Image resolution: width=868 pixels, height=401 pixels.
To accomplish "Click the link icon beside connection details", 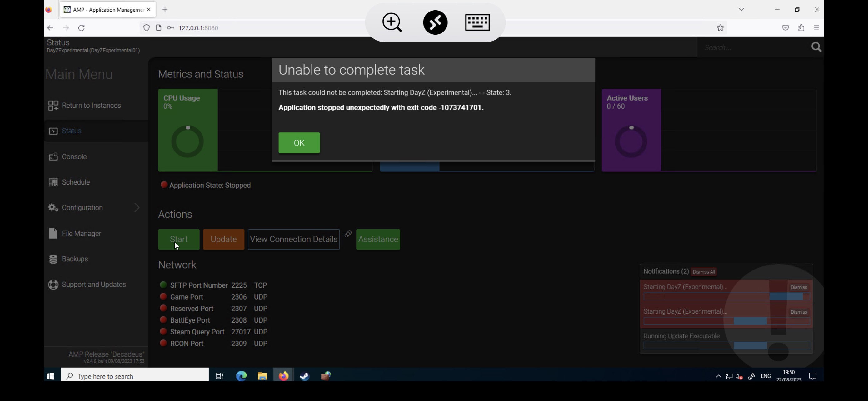I will coord(348,234).
